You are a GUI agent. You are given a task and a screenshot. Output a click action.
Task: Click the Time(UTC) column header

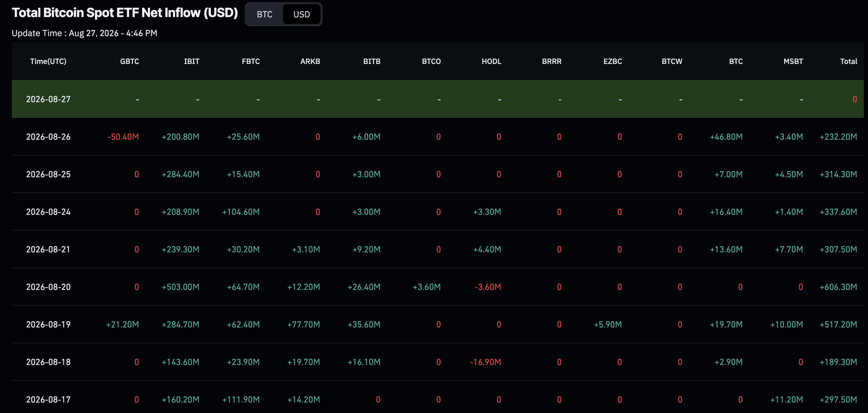48,62
